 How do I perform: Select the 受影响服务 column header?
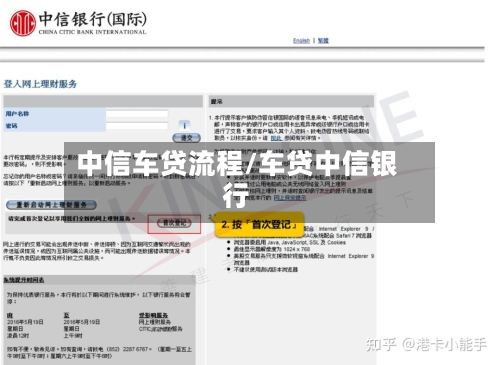pyautogui.click(x=153, y=315)
